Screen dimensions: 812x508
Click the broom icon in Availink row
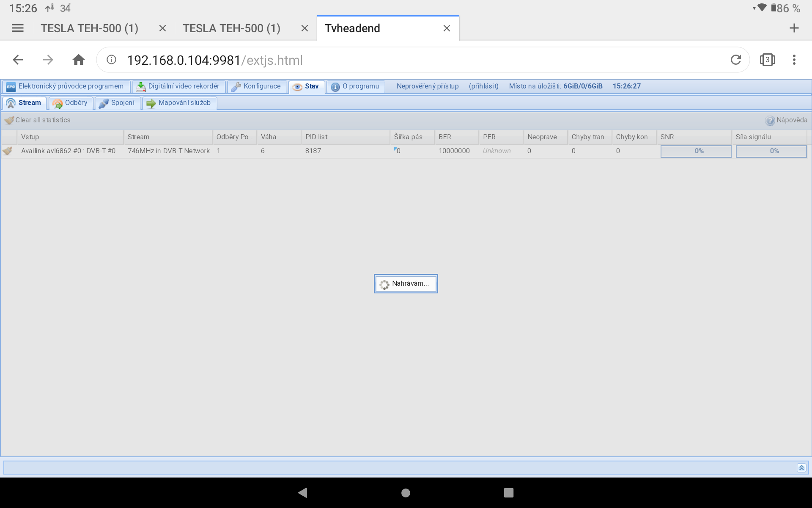(8, 151)
